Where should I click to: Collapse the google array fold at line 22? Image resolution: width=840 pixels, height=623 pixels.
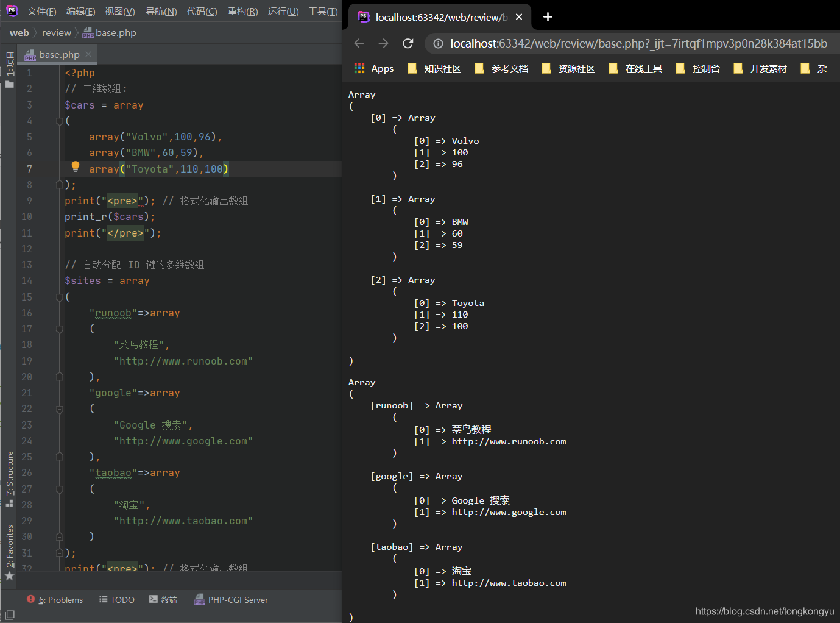[x=60, y=408]
